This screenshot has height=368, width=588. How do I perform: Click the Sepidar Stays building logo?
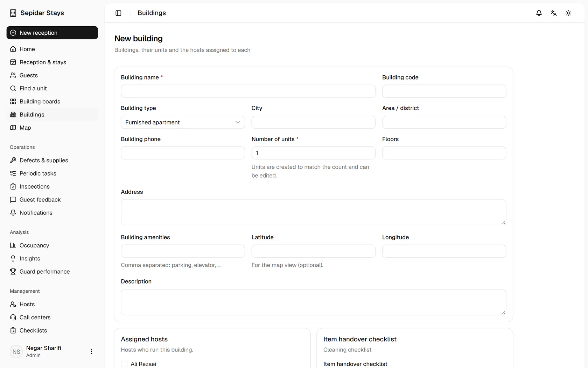click(x=13, y=13)
